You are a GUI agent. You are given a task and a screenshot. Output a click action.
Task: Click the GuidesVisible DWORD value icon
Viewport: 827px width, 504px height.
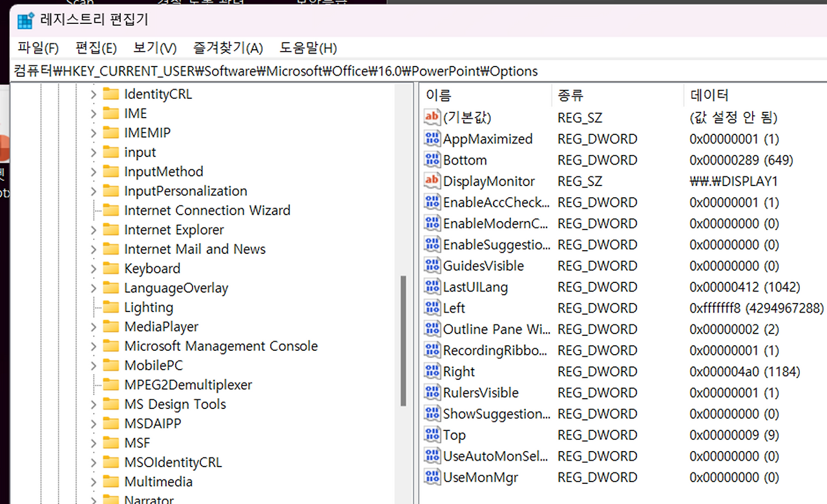432,266
